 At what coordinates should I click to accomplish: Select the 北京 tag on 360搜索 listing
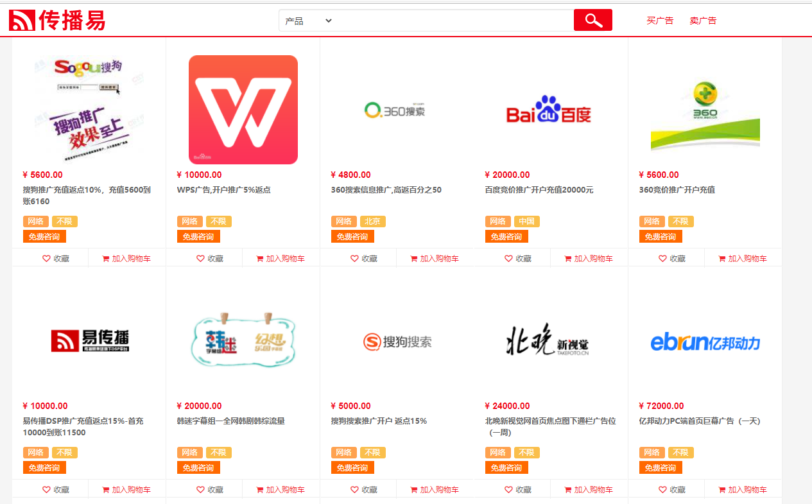[x=372, y=222]
